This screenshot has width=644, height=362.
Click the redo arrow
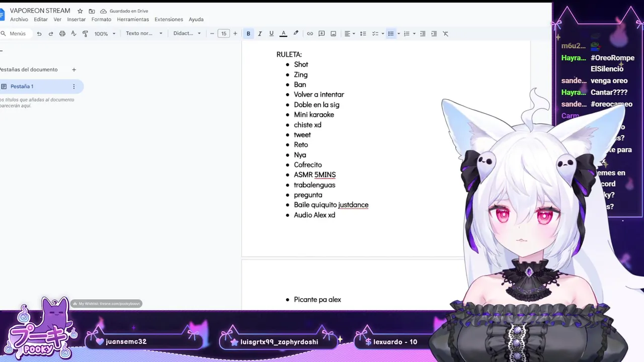point(51,34)
